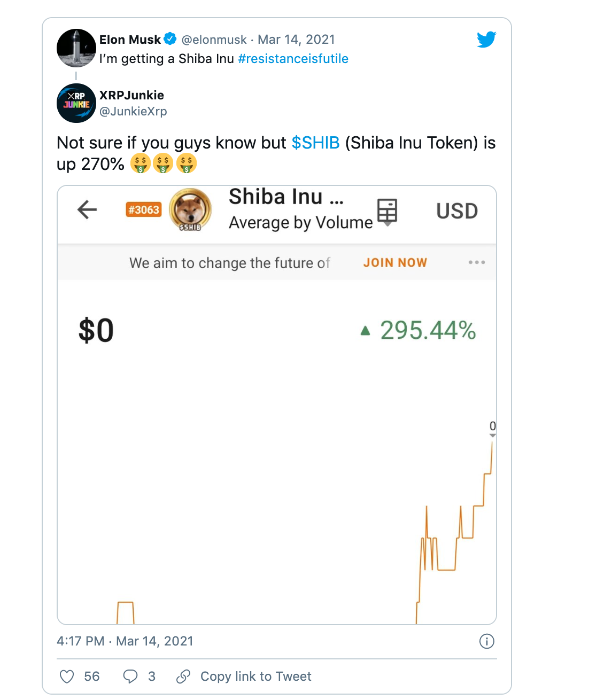Open the calculator dropdown icon
This screenshot has width=589, height=700.
coord(387,212)
